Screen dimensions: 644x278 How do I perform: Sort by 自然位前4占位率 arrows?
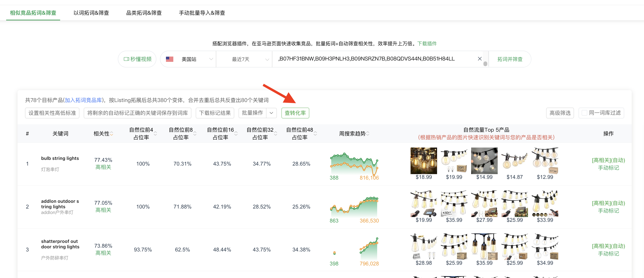156,134
